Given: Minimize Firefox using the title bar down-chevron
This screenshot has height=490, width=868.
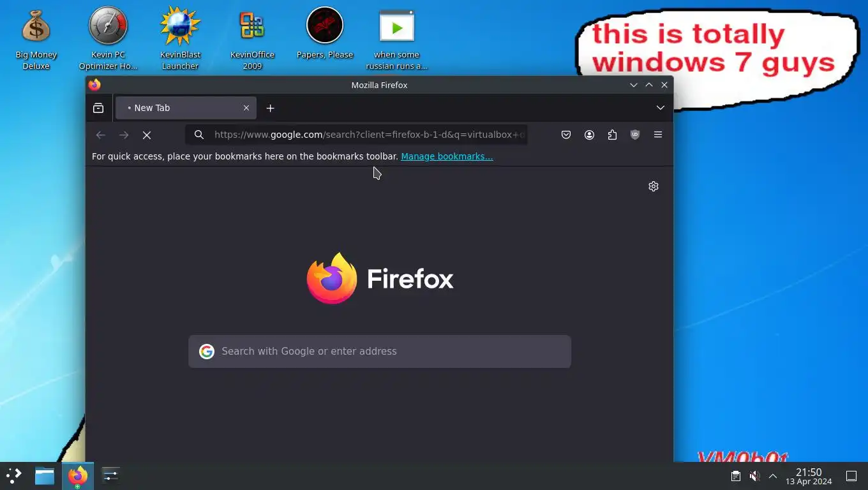Looking at the screenshot, I should tap(634, 85).
